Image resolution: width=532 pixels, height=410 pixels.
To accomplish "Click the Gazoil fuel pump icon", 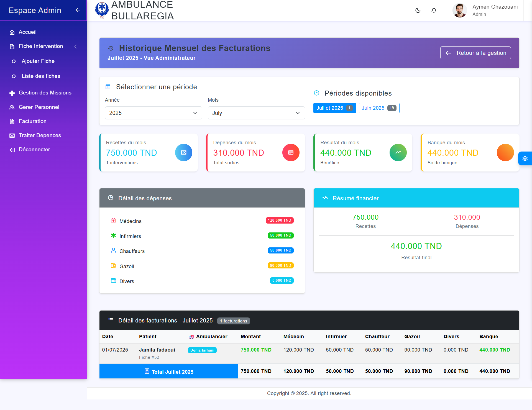I will coord(113,266).
